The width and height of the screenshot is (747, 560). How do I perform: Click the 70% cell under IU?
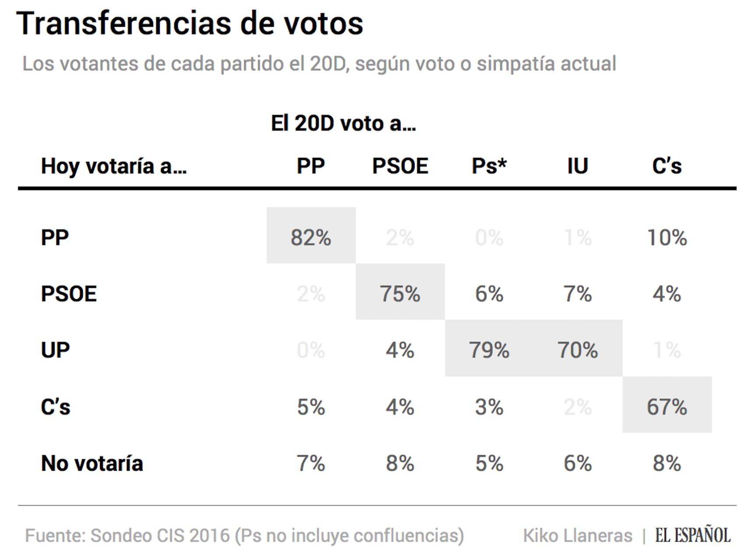click(578, 348)
